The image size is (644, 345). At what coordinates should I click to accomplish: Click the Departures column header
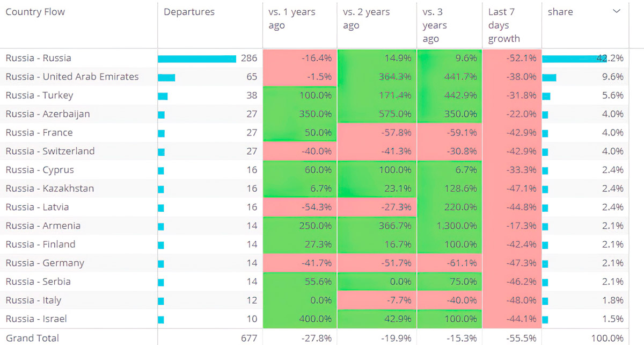(189, 12)
